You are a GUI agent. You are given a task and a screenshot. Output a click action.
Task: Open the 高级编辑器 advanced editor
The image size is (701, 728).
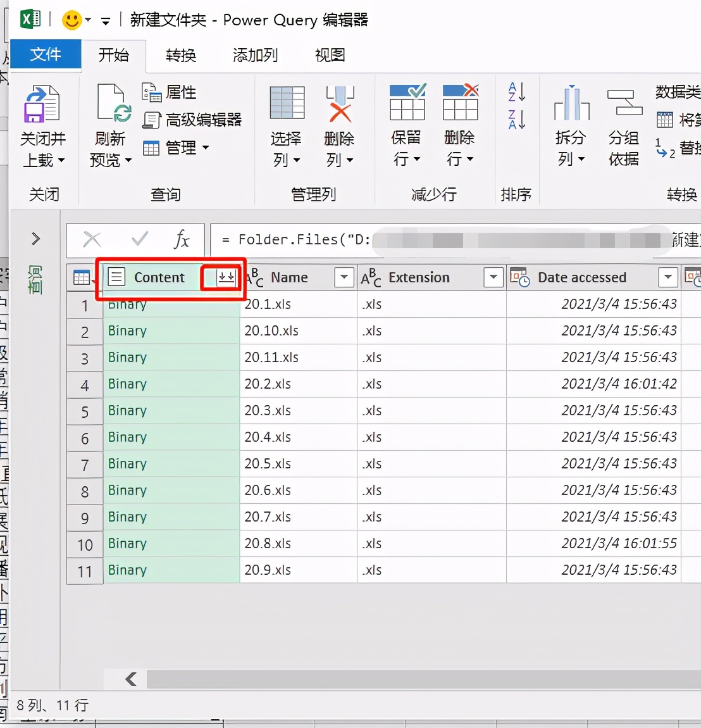[192, 120]
